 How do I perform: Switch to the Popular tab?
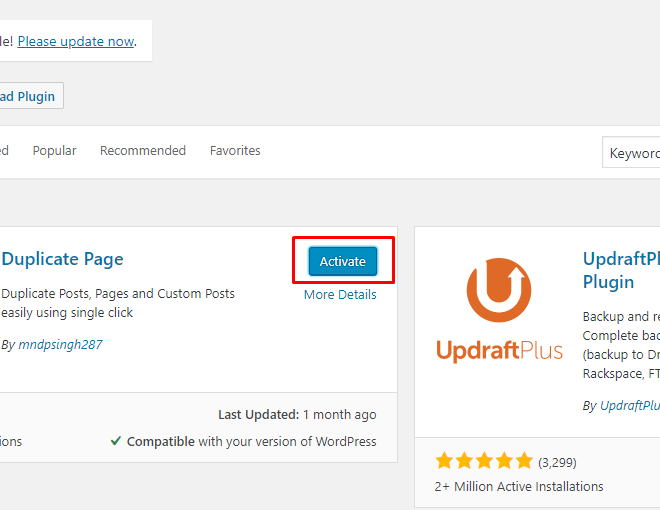(x=54, y=151)
